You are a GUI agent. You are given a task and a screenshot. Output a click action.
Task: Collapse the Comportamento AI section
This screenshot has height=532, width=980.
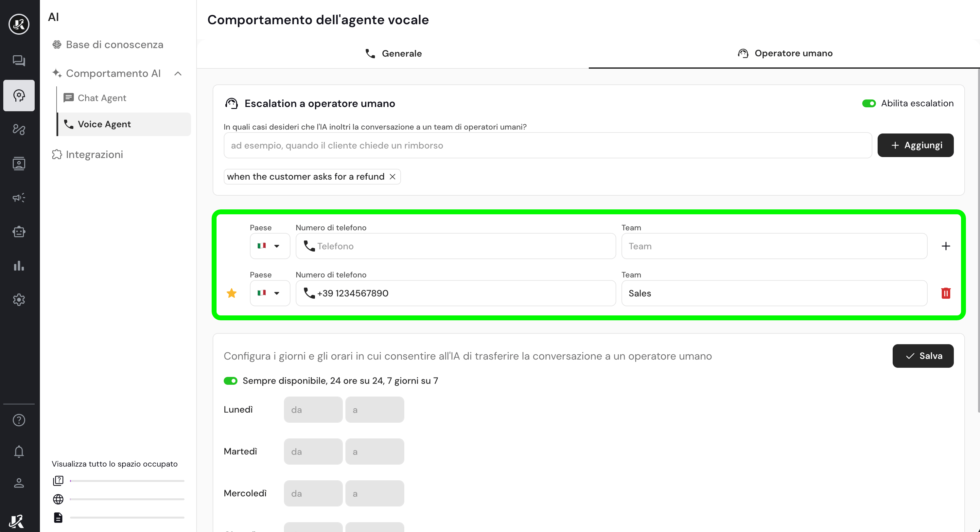coord(178,73)
